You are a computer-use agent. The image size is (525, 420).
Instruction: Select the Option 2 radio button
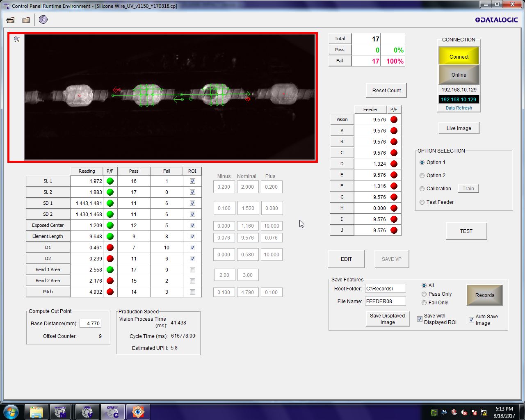tap(422, 176)
